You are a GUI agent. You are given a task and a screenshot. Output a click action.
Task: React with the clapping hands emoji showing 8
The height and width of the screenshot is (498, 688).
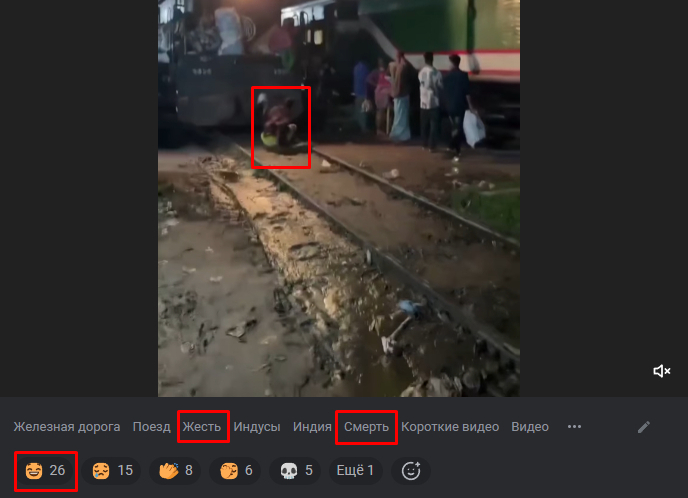pos(176,470)
